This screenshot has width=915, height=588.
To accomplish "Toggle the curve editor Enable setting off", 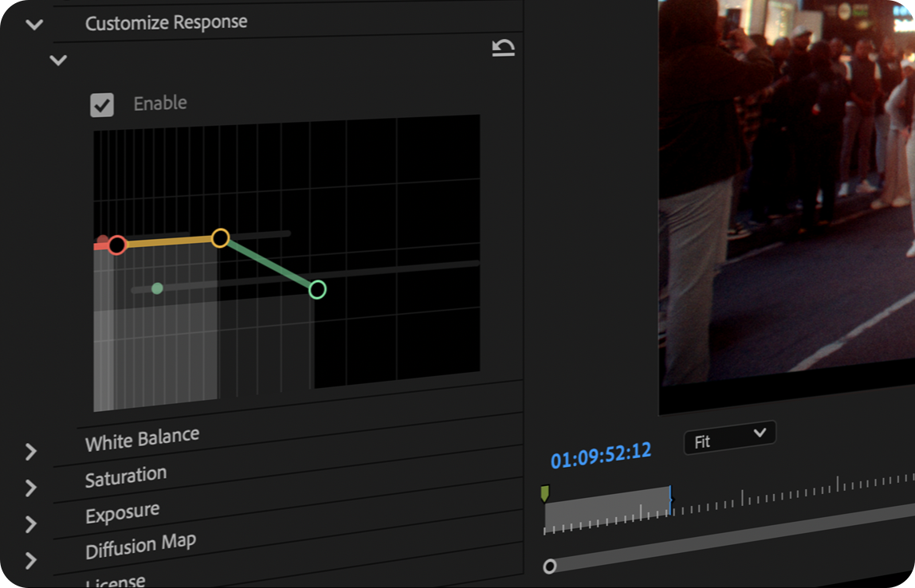I will (x=101, y=104).
